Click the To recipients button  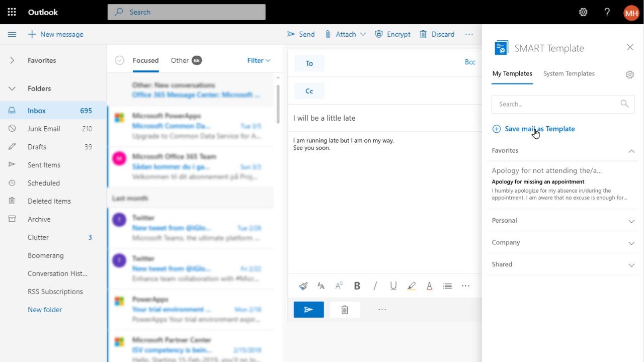click(309, 63)
